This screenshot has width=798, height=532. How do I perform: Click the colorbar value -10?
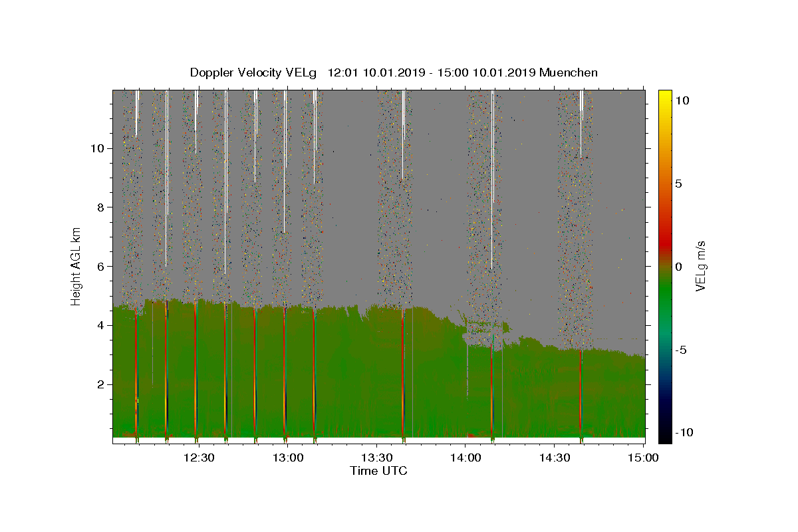tap(684, 432)
